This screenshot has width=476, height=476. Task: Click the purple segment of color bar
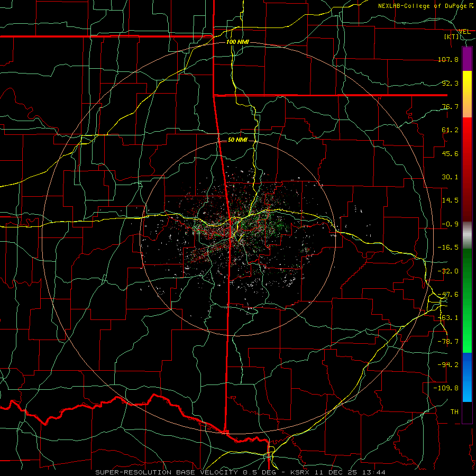[x=467, y=59]
